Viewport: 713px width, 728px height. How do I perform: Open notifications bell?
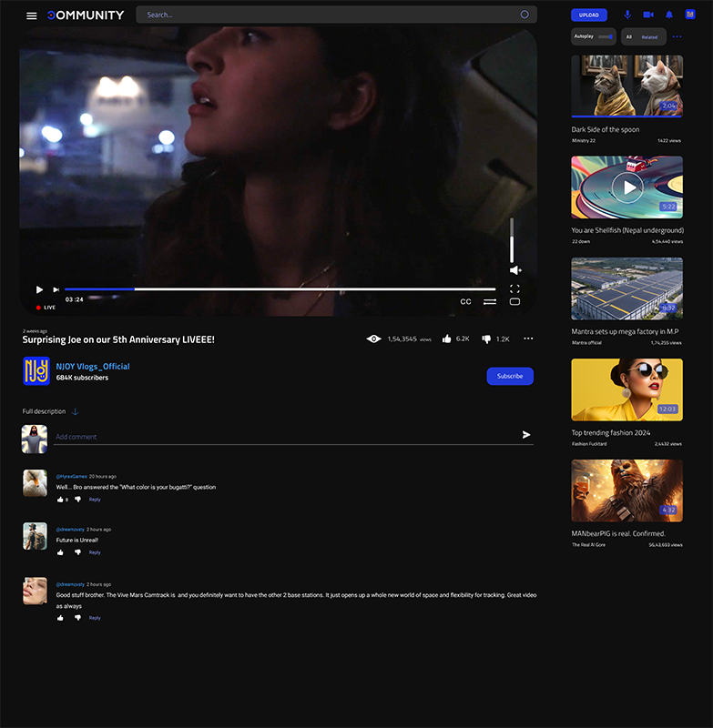pyautogui.click(x=669, y=15)
